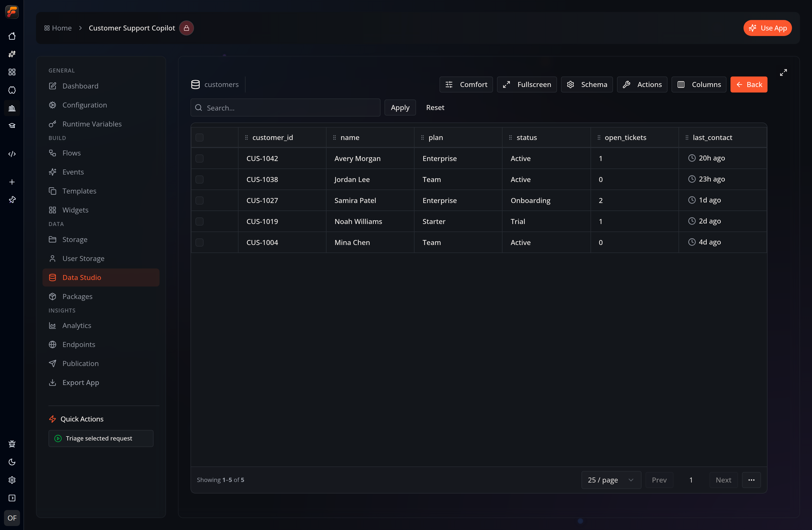Click the drag handle on plan column
The width and height of the screenshot is (812, 530).
422,137
